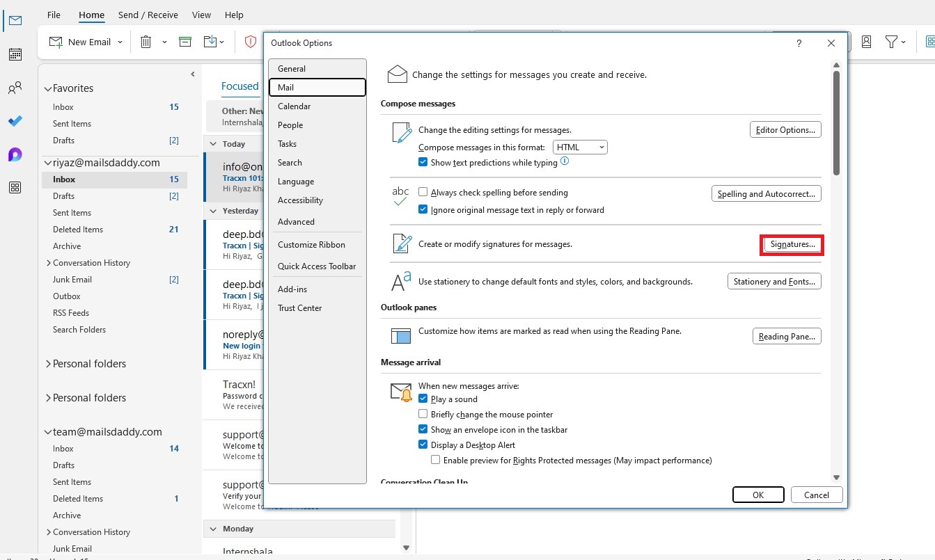935x560 pixels.
Task: Click the options dialog scroll down arrow
Action: point(836,477)
